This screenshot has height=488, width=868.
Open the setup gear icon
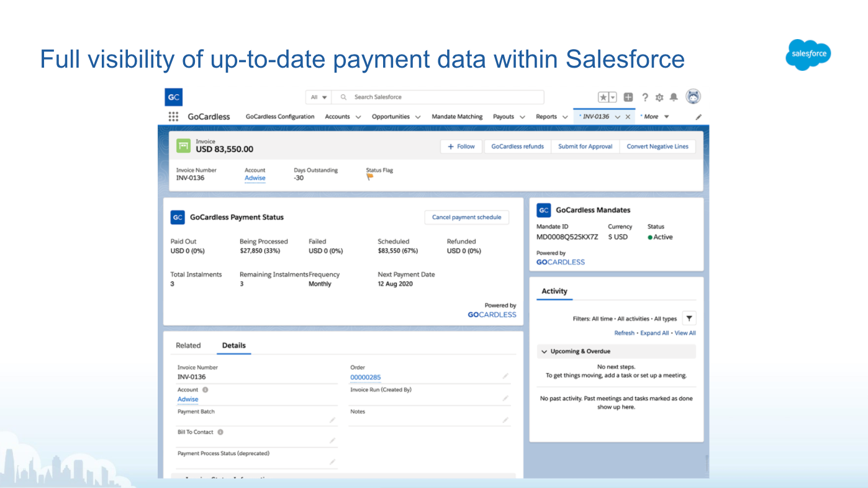(659, 97)
